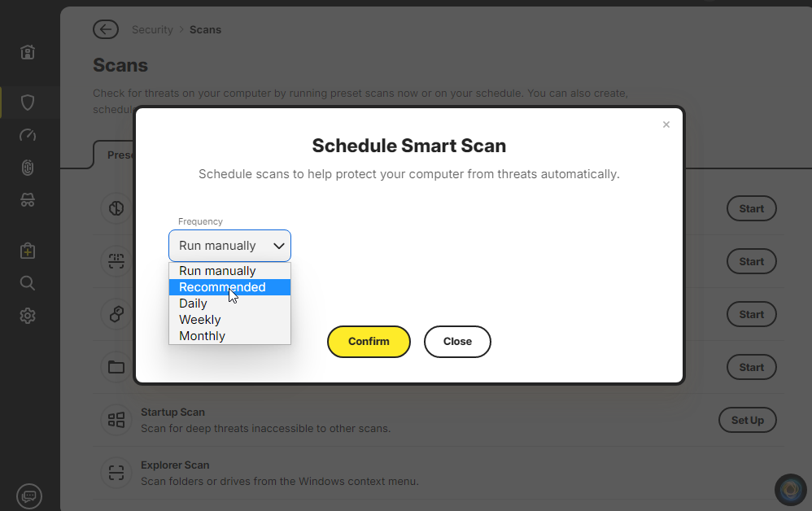Click the brain Smart Scan icon in the list
Screen dimensions: 812x511
point(116,208)
